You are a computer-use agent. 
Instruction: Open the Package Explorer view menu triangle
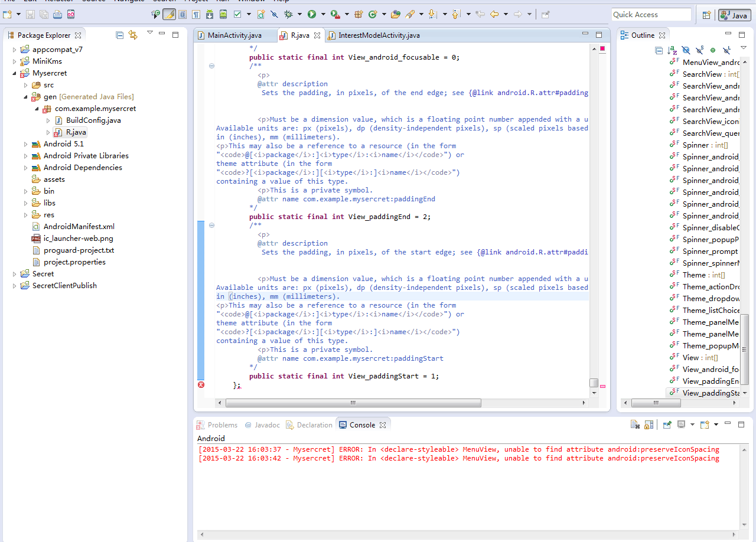click(150, 33)
